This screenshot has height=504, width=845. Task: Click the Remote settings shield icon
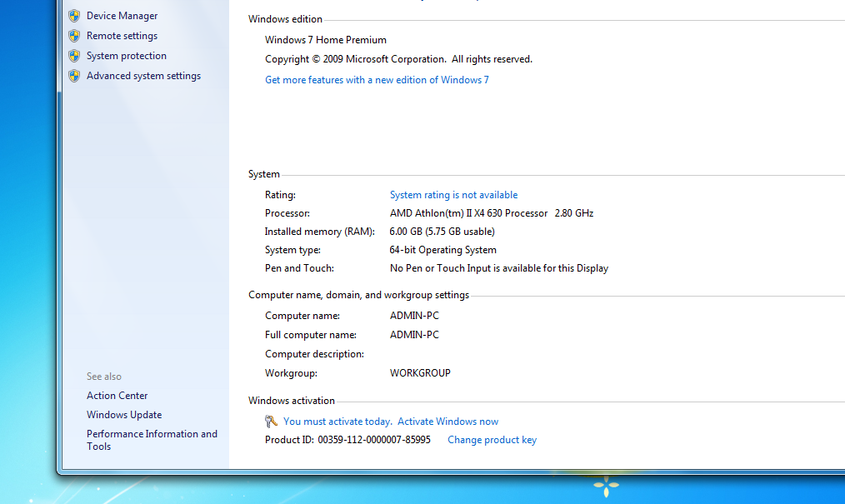(74, 36)
